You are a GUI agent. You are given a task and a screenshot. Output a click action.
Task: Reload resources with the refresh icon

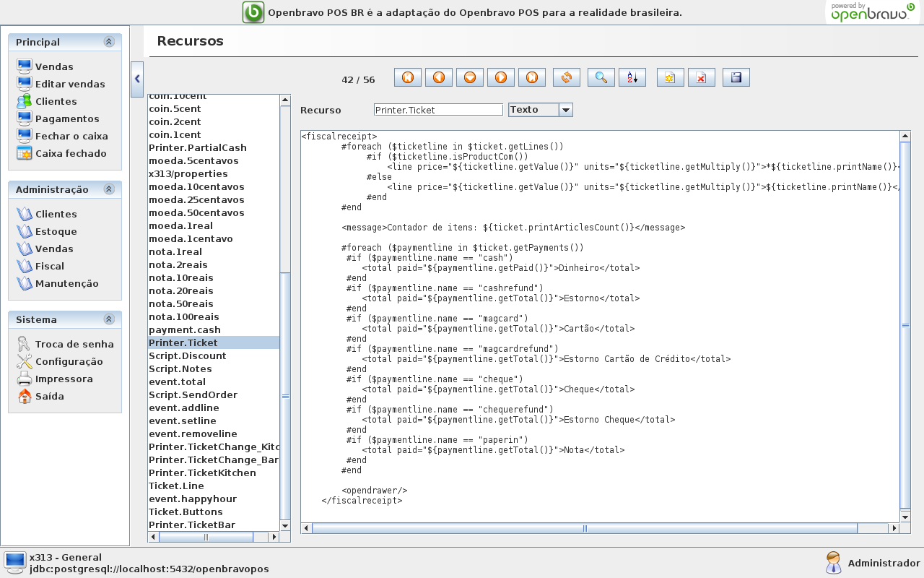tap(567, 77)
